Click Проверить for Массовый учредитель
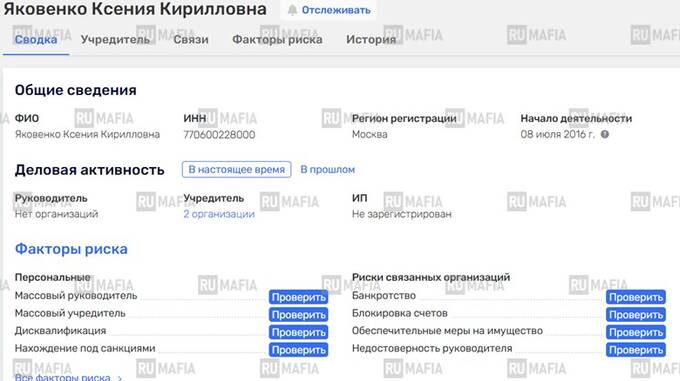The image size is (680, 381). pos(298,315)
